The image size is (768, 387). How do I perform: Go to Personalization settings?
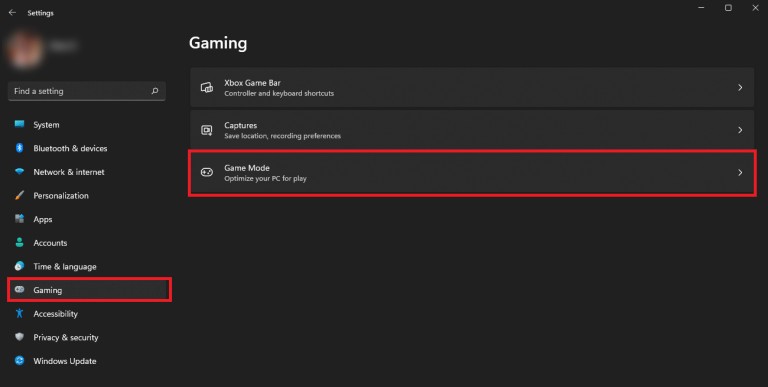(61, 195)
